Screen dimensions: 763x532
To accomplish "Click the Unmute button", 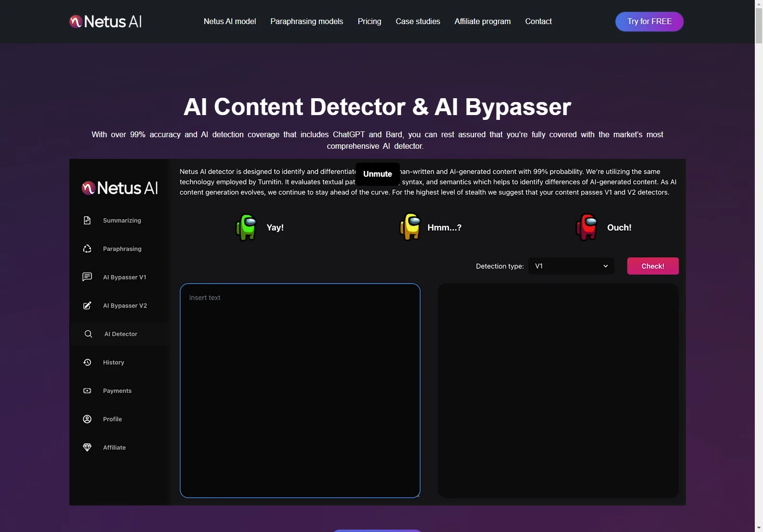I will (x=378, y=174).
